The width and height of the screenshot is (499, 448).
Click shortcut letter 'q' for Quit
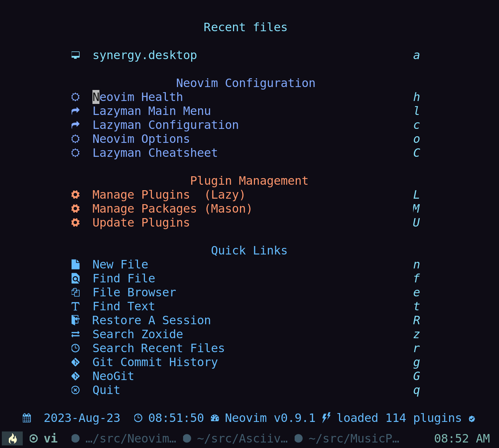(416, 391)
